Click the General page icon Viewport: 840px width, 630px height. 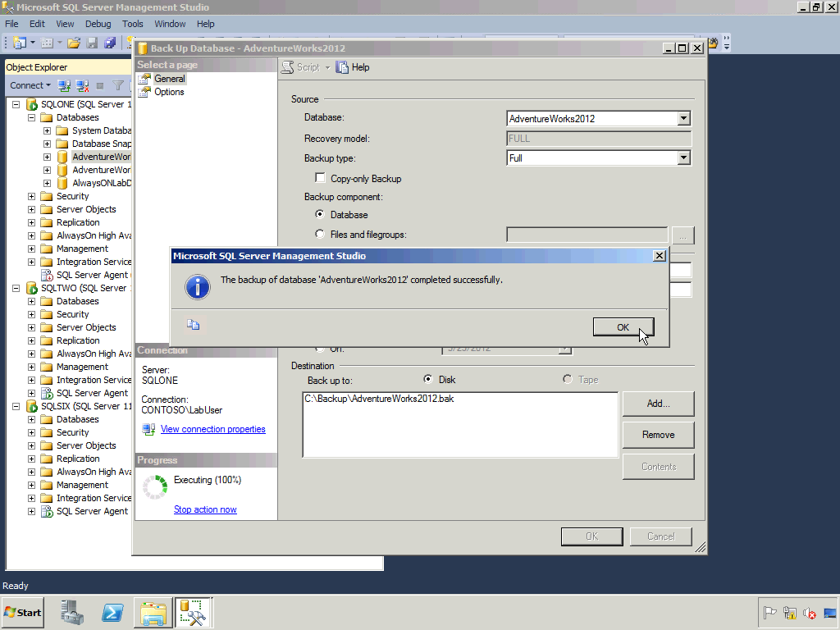[144, 79]
